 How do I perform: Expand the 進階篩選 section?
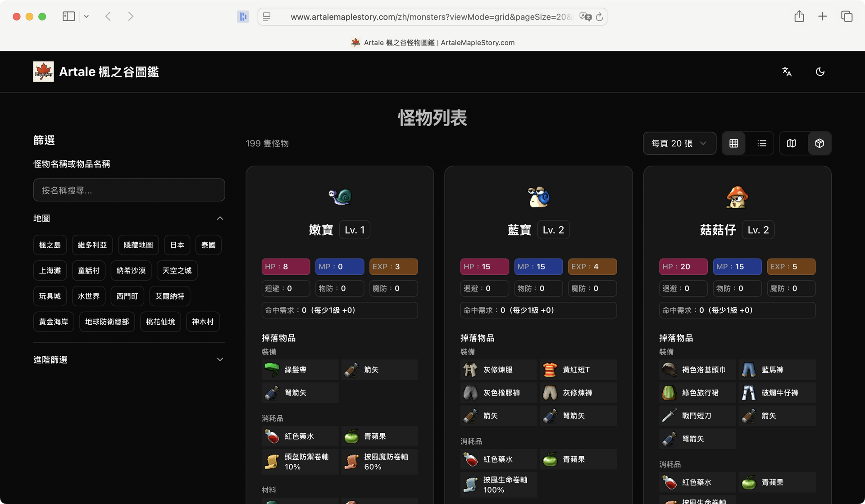tap(220, 359)
